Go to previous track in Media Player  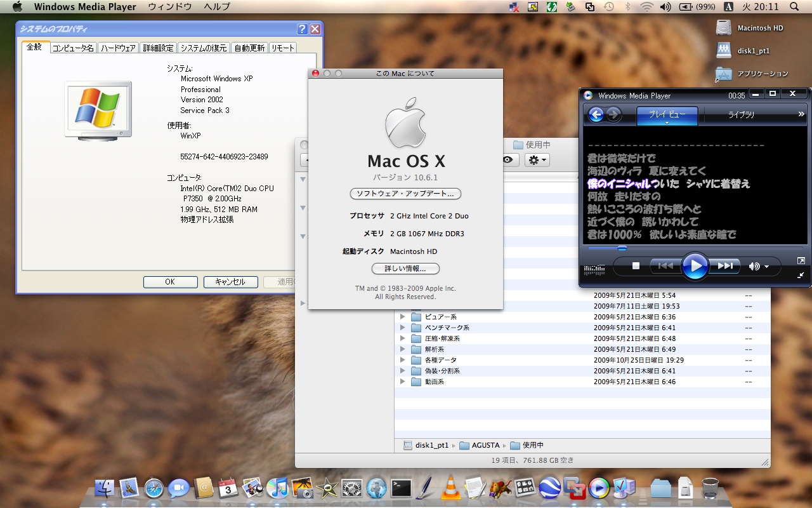click(x=665, y=266)
